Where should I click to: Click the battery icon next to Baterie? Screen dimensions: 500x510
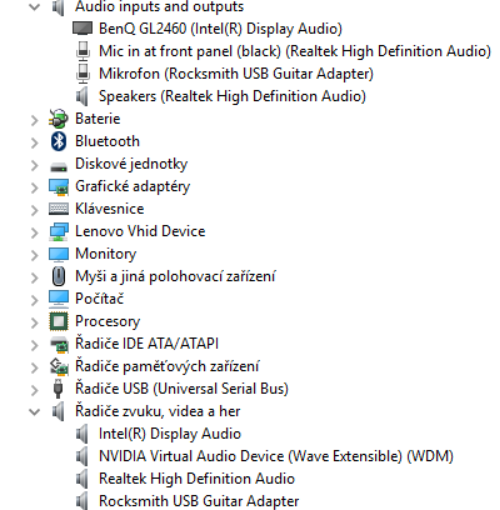pyautogui.click(x=59, y=119)
